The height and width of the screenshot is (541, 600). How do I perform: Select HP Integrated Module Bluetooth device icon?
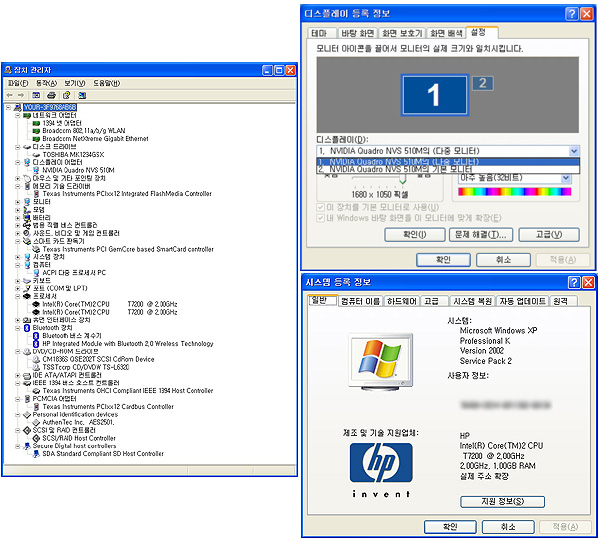(36, 344)
